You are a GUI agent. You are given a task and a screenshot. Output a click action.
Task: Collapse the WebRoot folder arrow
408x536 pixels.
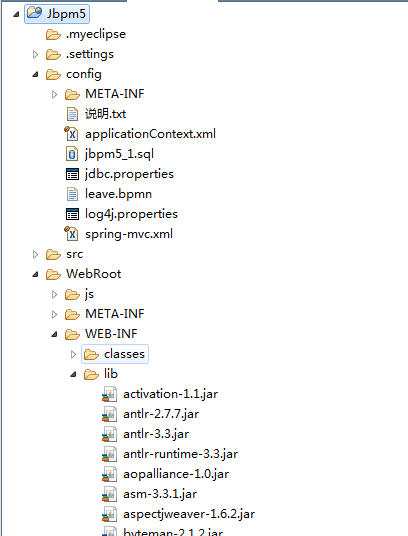pyautogui.click(x=35, y=274)
